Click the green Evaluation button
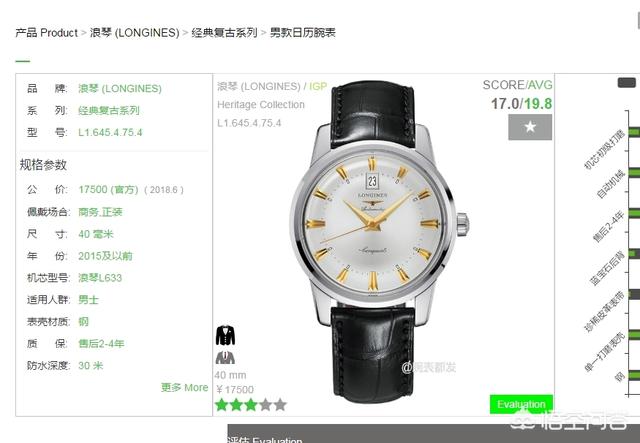640x443 pixels. [521, 404]
